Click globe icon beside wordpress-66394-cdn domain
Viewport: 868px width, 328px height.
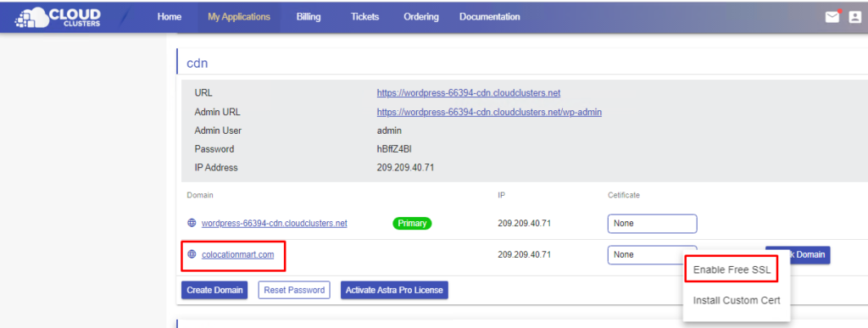(x=192, y=223)
